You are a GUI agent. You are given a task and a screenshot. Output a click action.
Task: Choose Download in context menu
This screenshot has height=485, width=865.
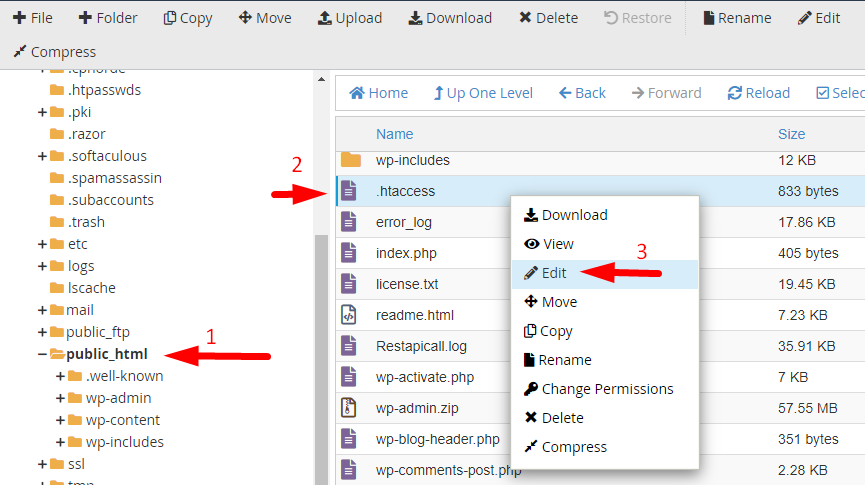[x=605, y=215]
